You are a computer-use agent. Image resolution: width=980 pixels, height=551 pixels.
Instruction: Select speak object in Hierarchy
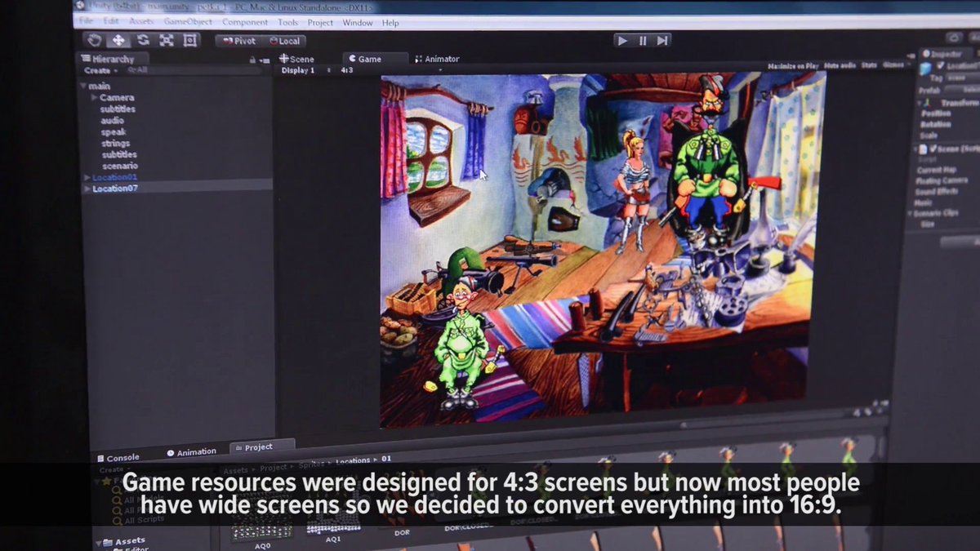tap(114, 132)
